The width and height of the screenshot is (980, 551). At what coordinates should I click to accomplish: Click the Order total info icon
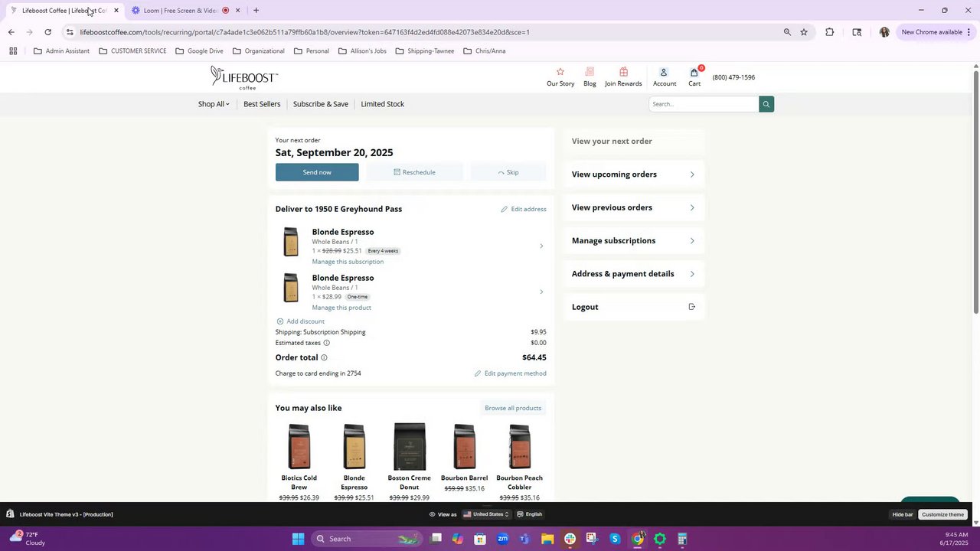[x=324, y=357]
